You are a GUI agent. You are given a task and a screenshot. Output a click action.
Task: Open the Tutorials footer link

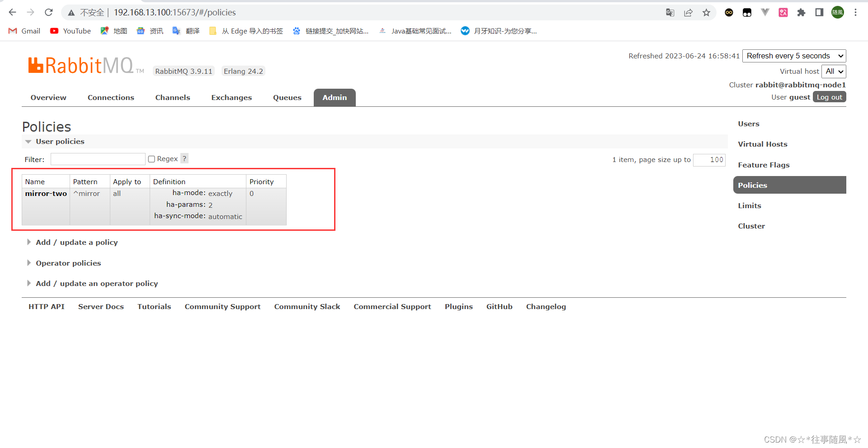tap(154, 306)
